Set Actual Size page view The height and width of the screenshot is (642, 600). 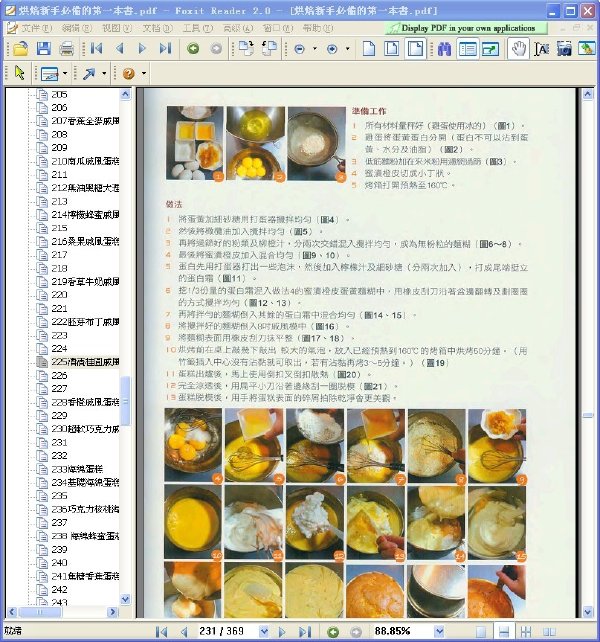pos(369,49)
